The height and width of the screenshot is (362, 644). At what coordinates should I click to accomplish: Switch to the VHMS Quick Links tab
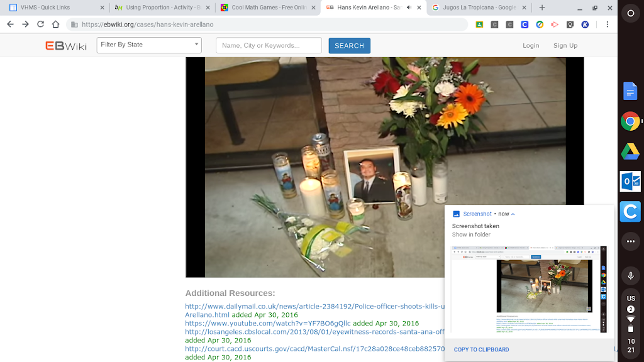[53, 8]
